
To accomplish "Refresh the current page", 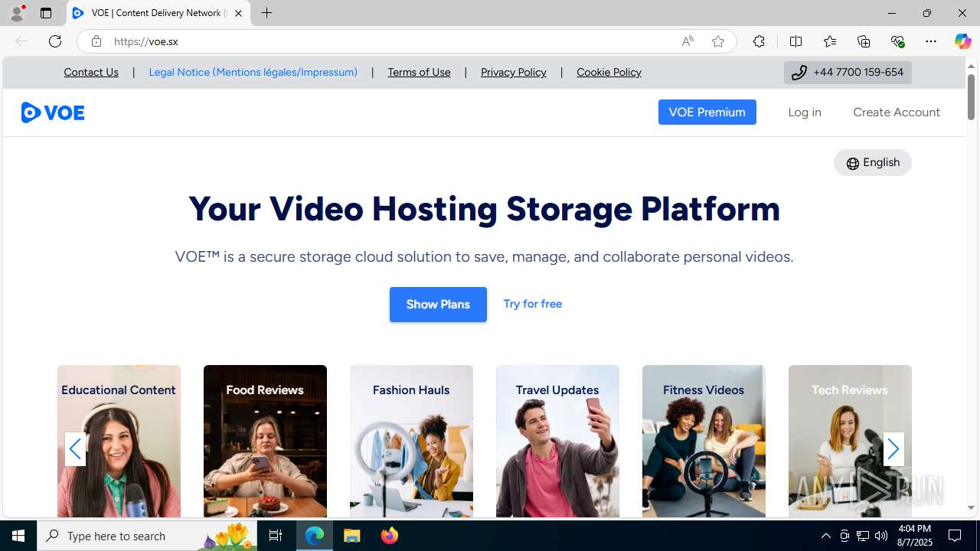I will [x=55, y=41].
